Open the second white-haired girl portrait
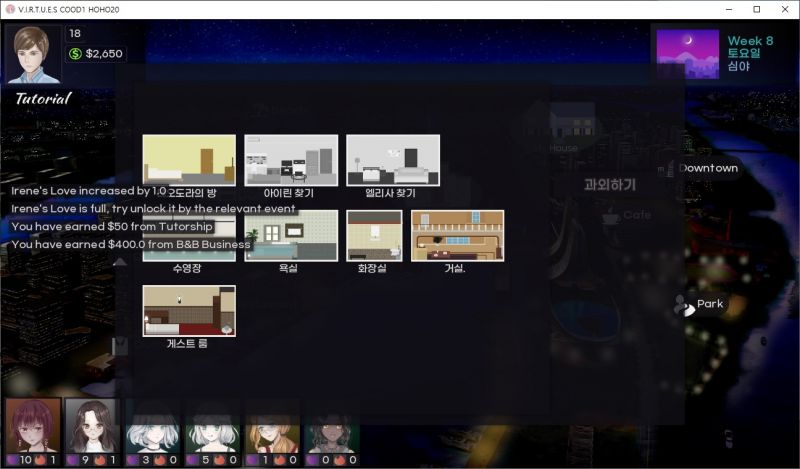 click(212, 426)
